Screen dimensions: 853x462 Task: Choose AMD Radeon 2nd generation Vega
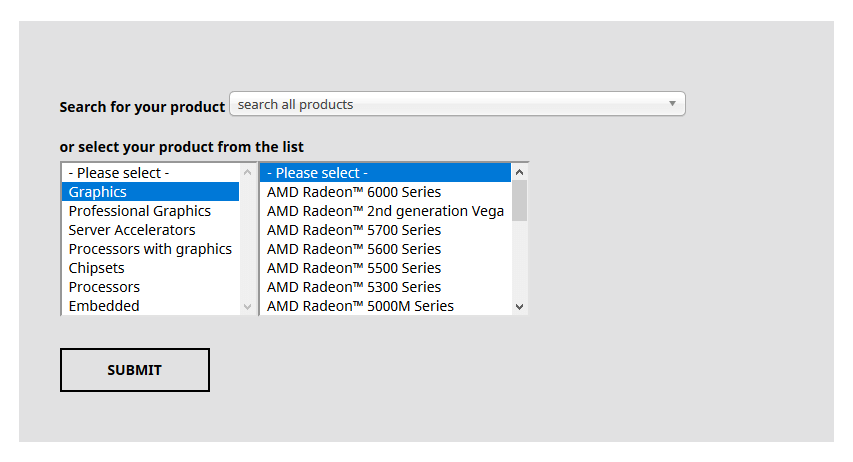click(x=385, y=211)
